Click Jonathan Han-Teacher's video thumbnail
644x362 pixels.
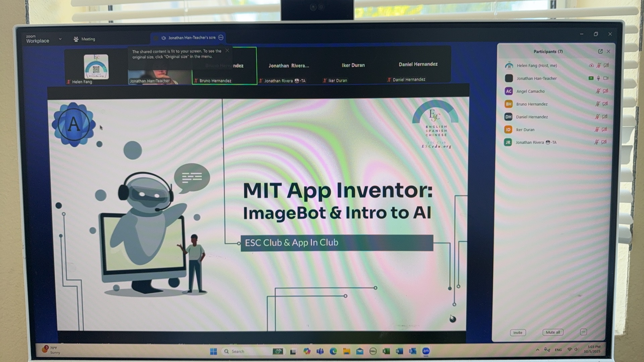click(160, 77)
